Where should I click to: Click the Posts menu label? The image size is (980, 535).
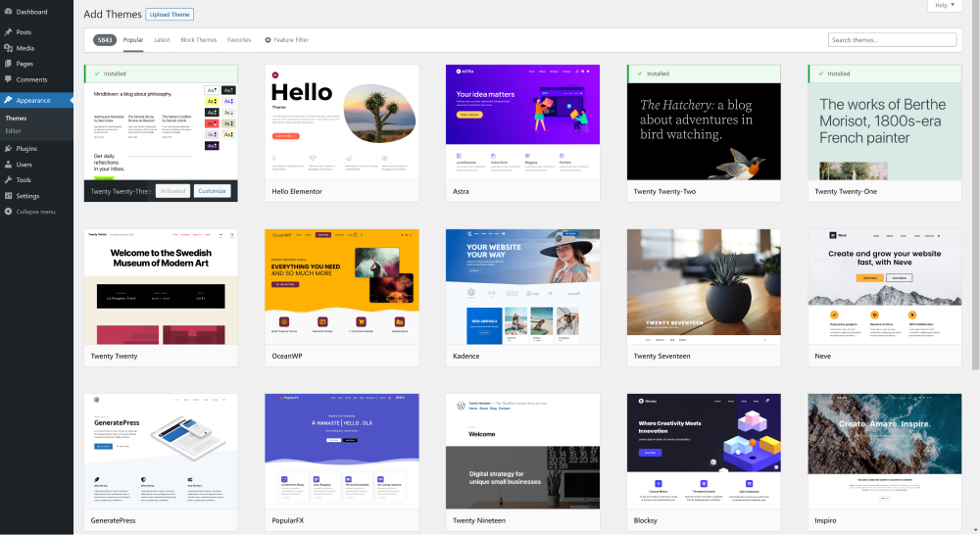tap(24, 32)
